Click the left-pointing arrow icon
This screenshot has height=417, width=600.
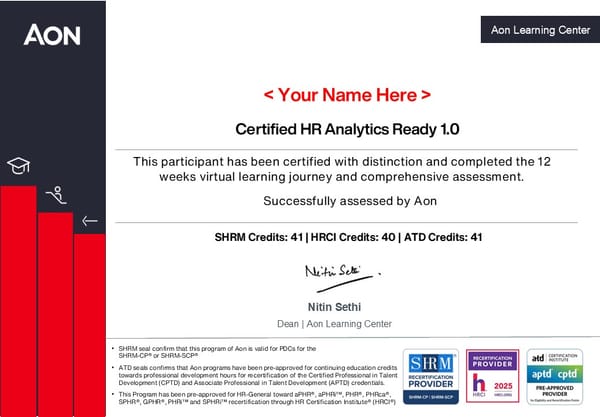[89, 220]
